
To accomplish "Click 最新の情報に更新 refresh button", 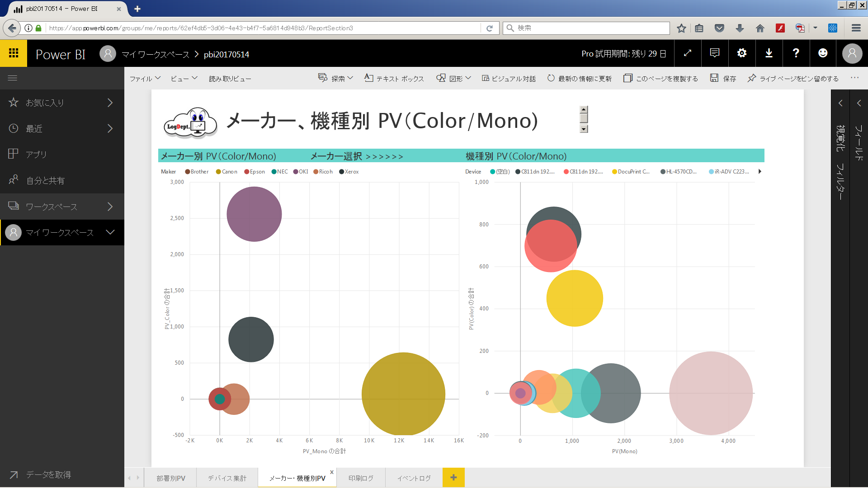I will pyautogui.click(x=579, y=78).
